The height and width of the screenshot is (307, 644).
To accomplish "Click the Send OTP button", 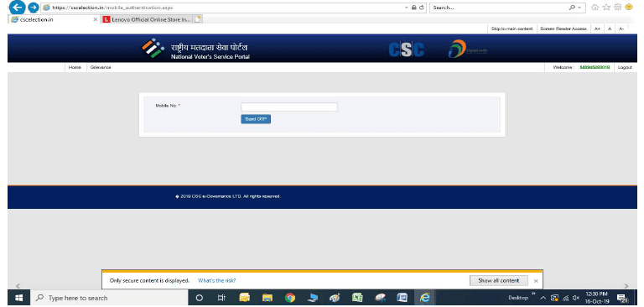I will 256,119.
